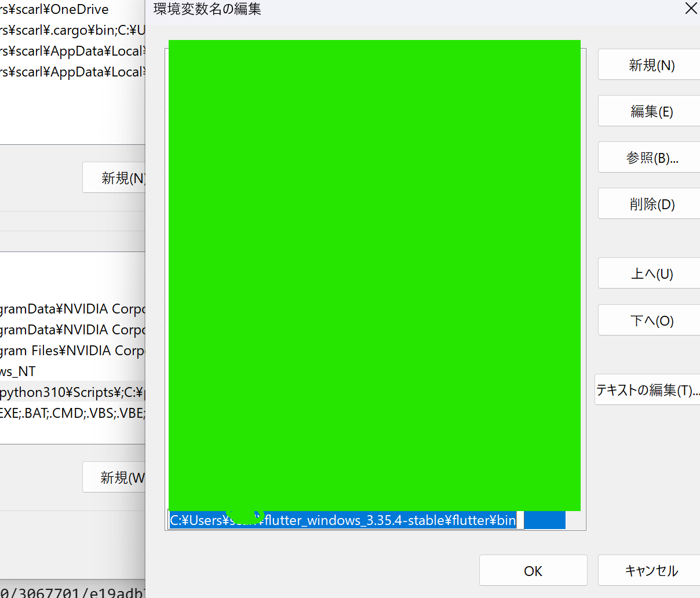Click the 削除(D) delete button

pos(650,204)
